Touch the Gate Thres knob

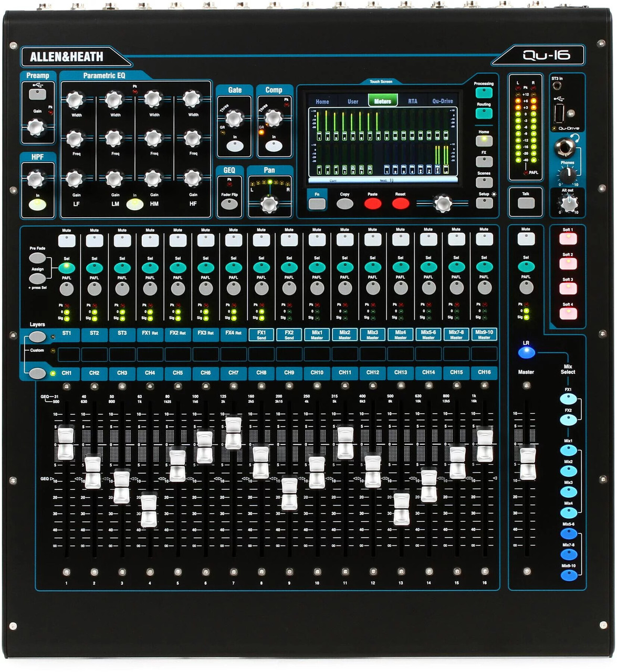[x=234, y=119]
